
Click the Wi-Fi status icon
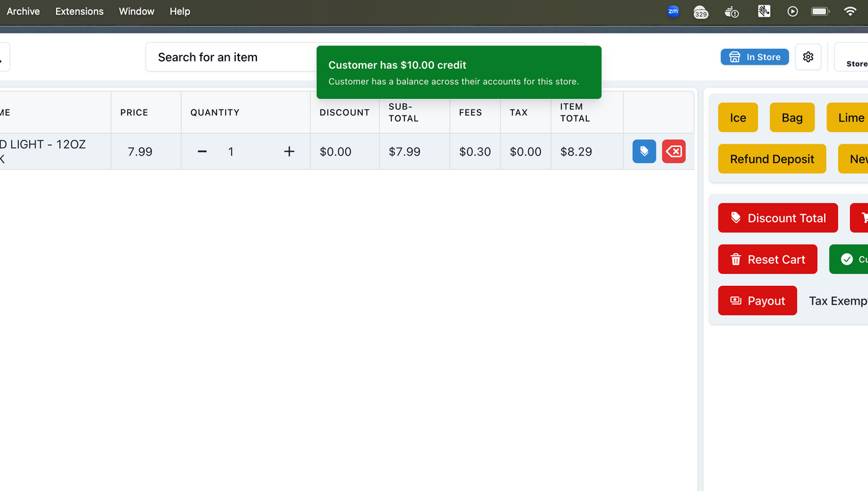point(850,11)
